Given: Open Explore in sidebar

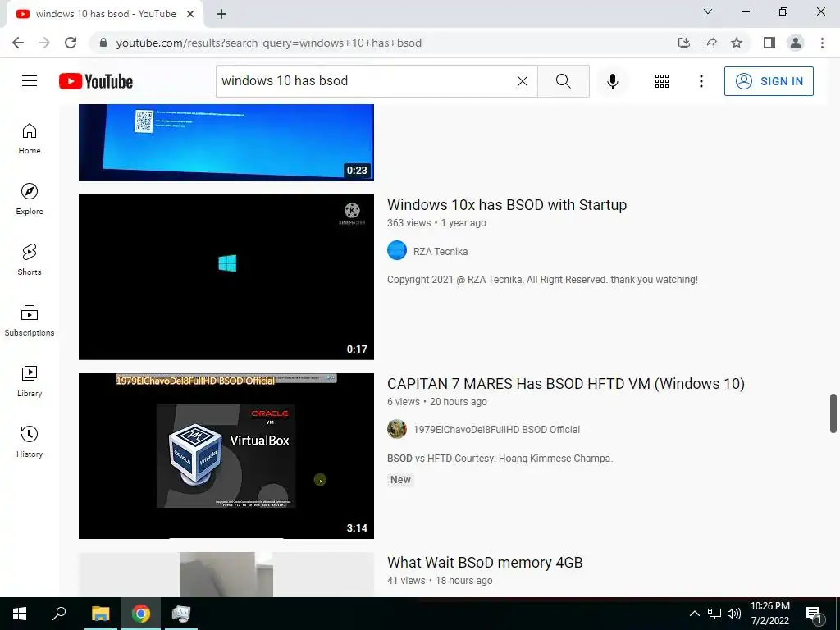Looking at the screenshot, I should pos(30,199).
